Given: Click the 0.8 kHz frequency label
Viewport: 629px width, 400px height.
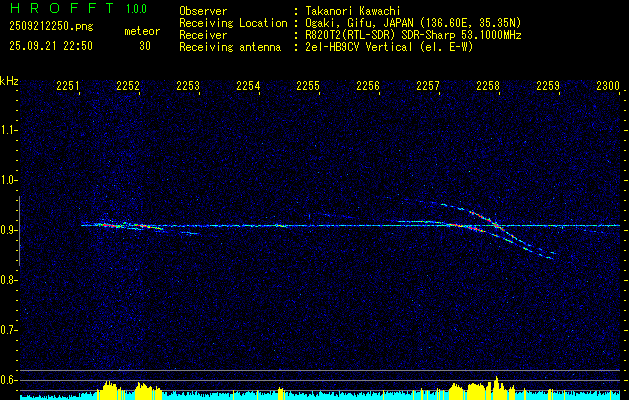Looking at the screenshot, I should pos(8,280).
